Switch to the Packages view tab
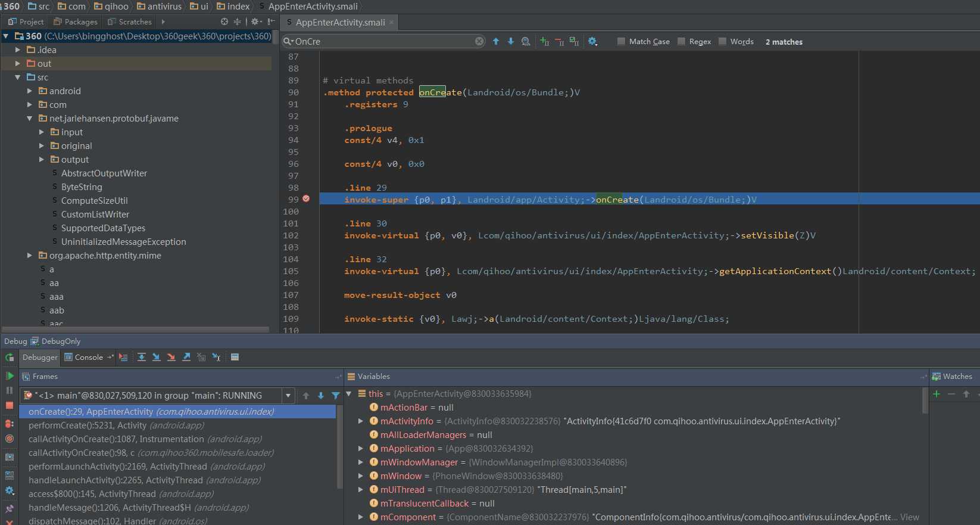This screenshot has width=980, height=525. tap(76, 22)
